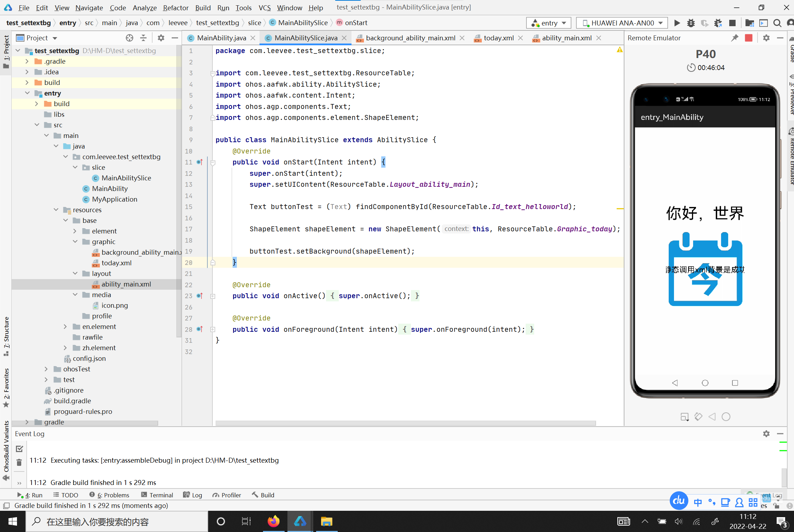
Task: Open the bottom Build tool window
Action: [x=263, y=495]
